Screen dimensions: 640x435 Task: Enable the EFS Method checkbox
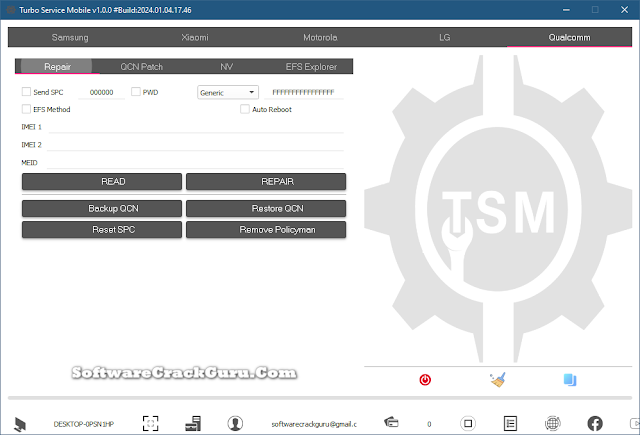[26, 109]
